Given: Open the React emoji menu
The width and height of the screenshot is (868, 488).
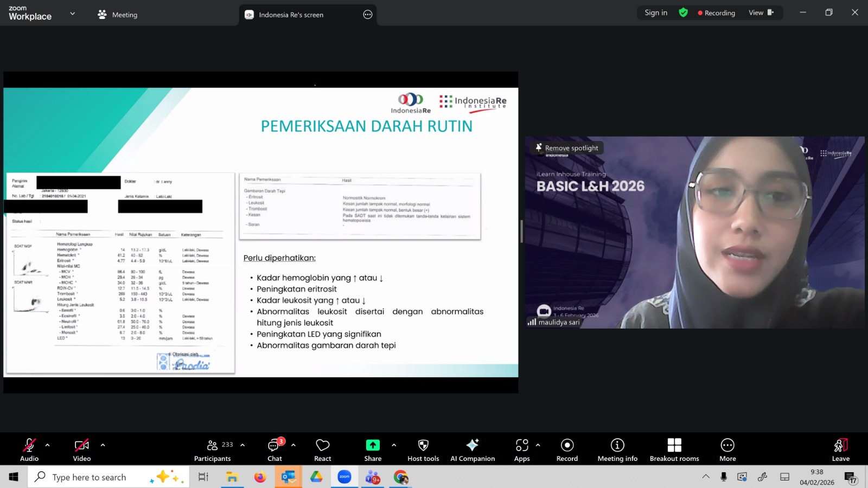Looking at the screenshot, I should tap(323, 450).
